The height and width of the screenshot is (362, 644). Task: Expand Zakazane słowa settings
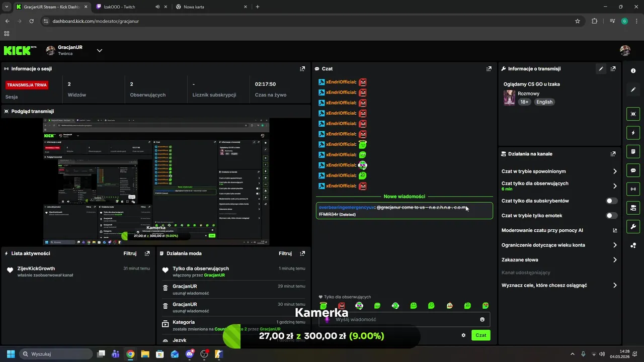615,260
